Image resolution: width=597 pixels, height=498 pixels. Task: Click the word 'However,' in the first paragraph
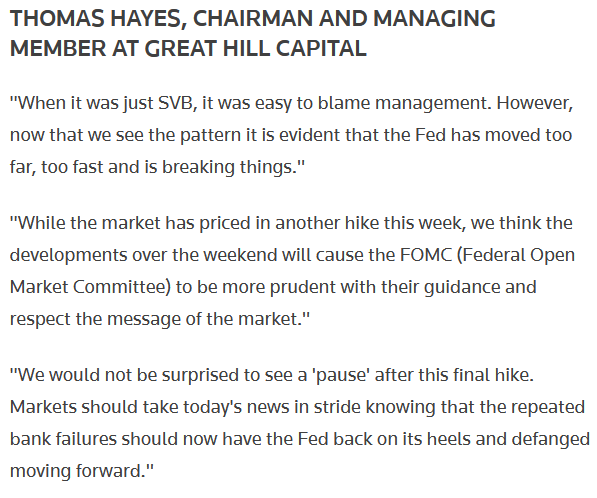[535, 103]
